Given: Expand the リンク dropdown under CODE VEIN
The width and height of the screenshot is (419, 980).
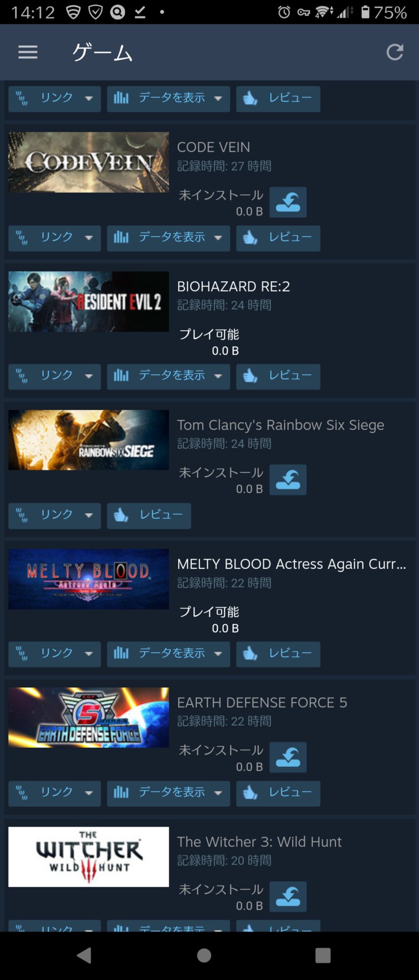Looking at the screenshot, I should pos(54,238).
